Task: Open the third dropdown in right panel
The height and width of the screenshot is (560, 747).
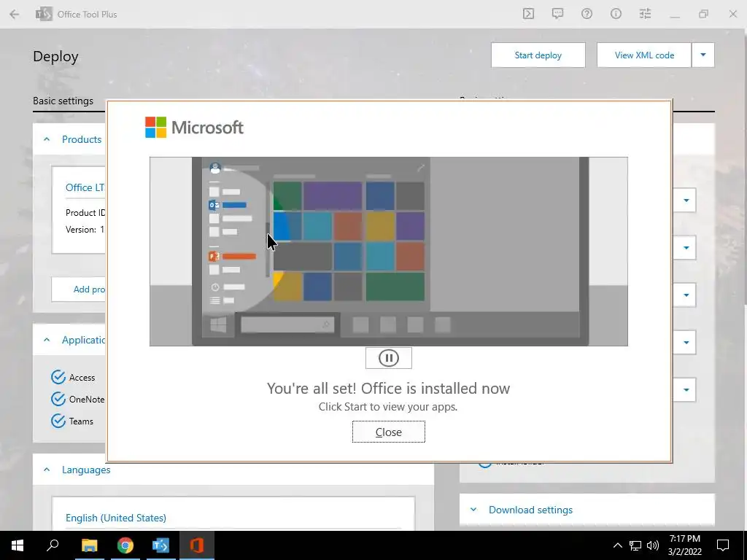Action: [x=686, y=295]
